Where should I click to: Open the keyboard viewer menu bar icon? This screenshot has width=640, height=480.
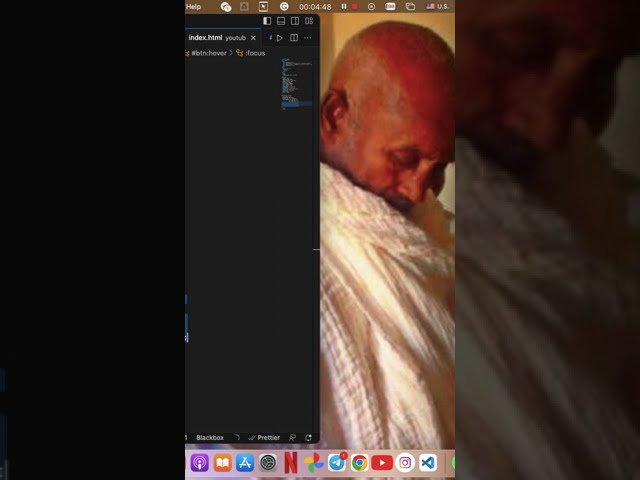[x=390, y=7]
